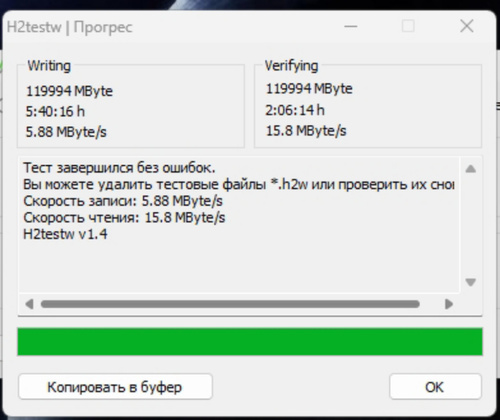Click the Verifying time value 2:06:14 h
The height and width of the screenshot is (420, 500).
click(295, 110)
